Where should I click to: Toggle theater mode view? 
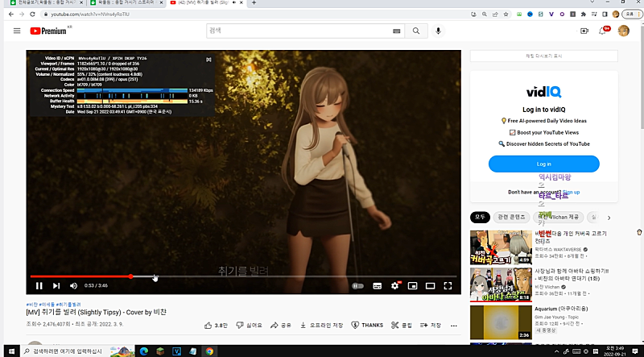430,285
